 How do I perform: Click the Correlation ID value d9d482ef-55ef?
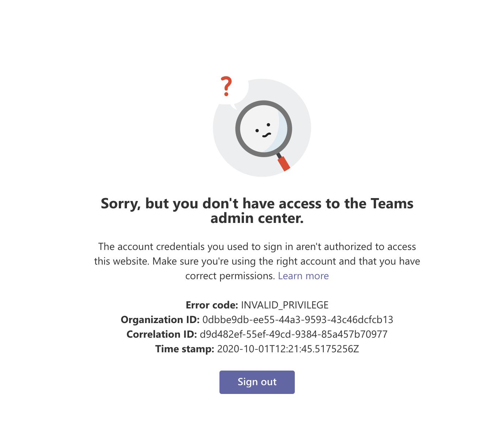294,334
